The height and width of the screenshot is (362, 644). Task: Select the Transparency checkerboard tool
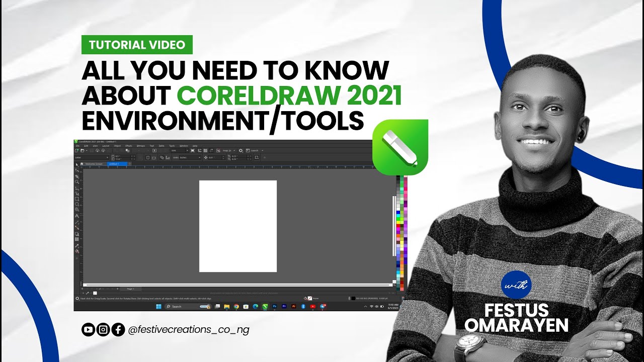(x=77, y=239)
